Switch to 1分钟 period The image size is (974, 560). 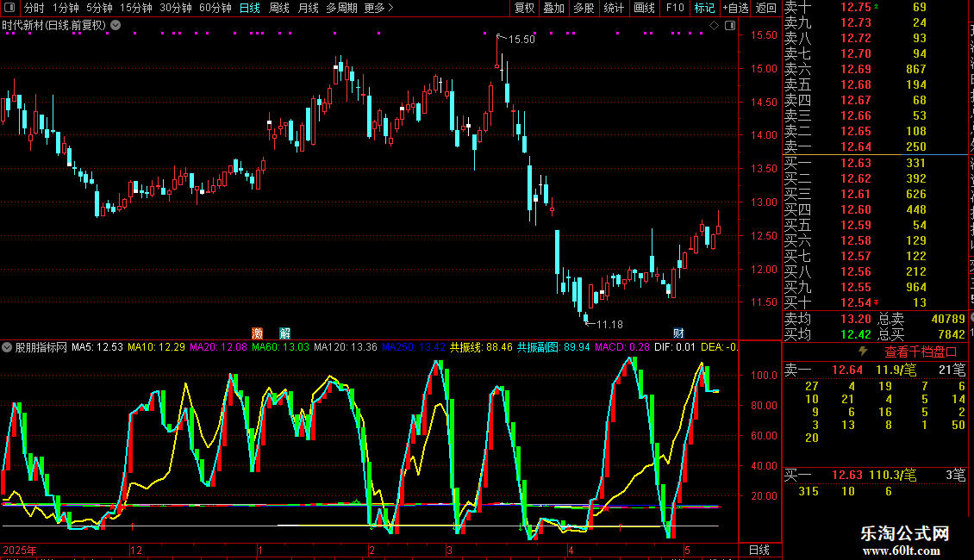66,8
